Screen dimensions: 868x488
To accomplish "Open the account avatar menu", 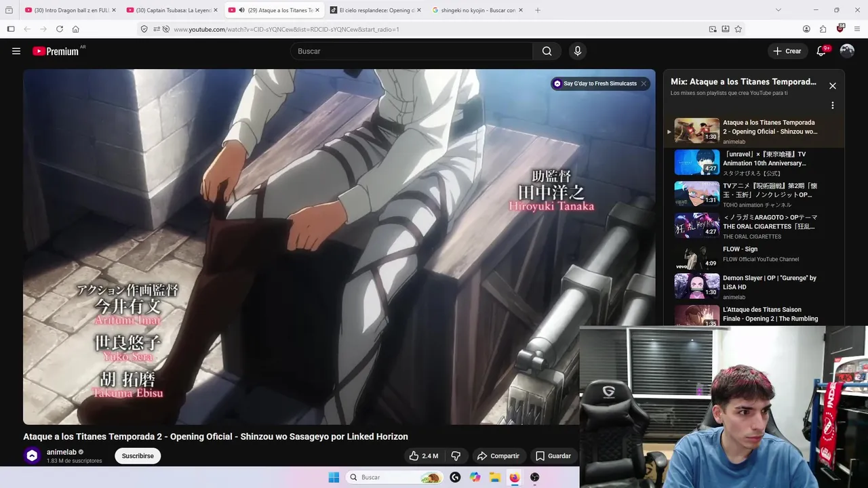I will pos(847,51).
